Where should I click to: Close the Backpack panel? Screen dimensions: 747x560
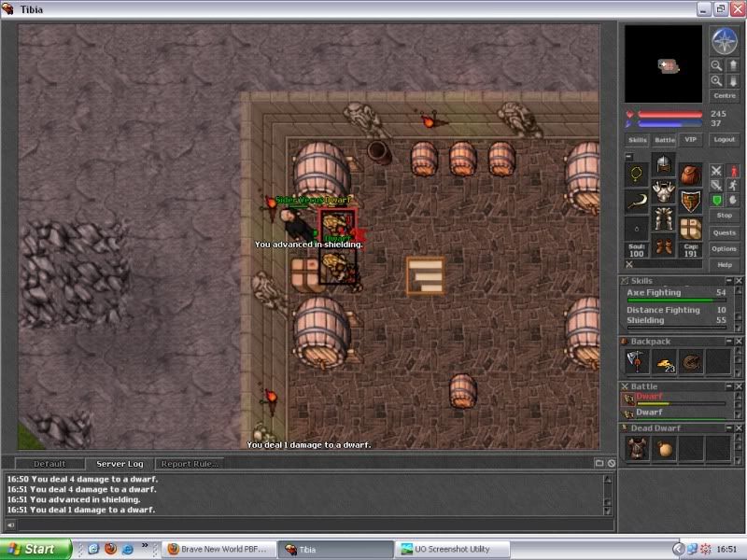point(739,341)
